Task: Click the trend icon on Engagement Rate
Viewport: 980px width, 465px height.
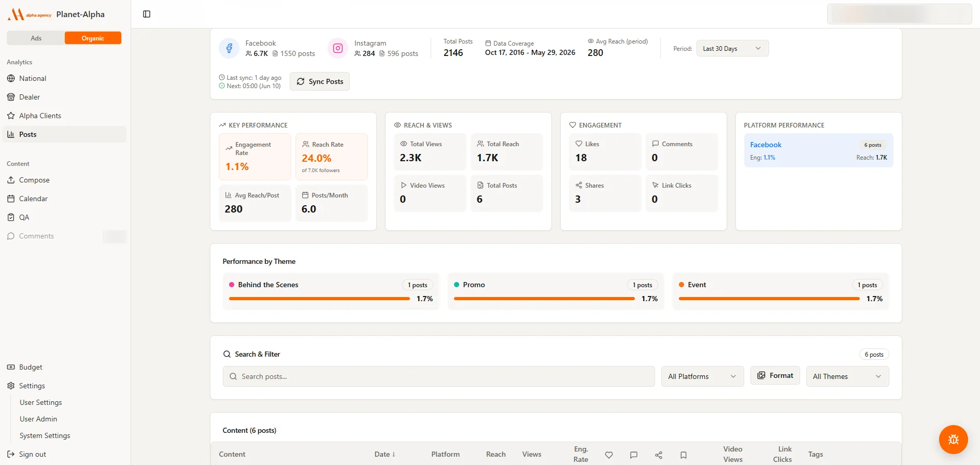Action: click(229, 148)
